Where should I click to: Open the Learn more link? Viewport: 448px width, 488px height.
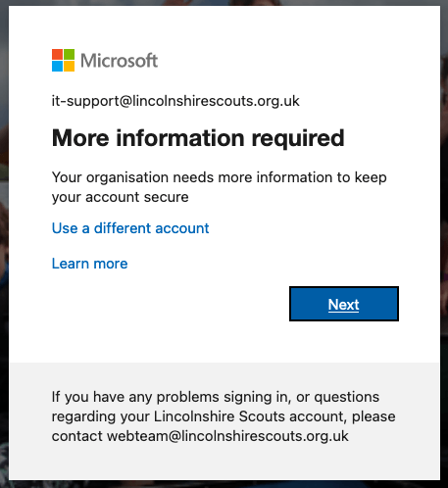(x=89, y=264)
